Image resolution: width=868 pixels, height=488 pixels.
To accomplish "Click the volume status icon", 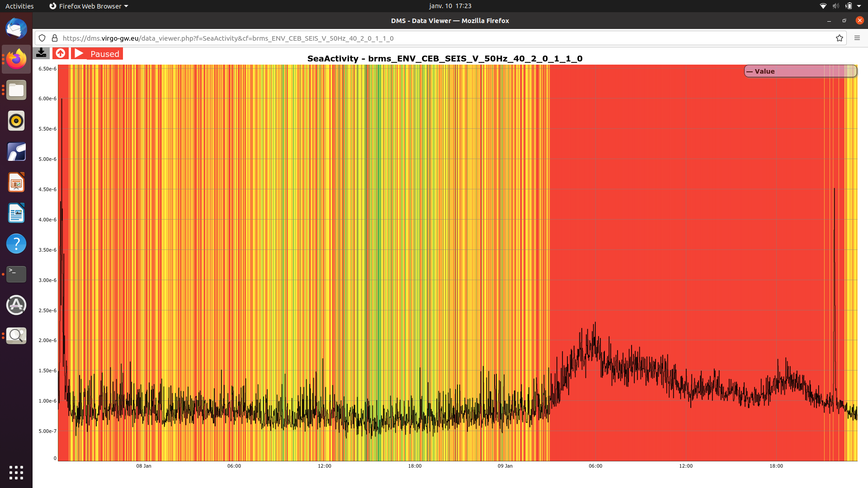I will [x=835, y=6].
